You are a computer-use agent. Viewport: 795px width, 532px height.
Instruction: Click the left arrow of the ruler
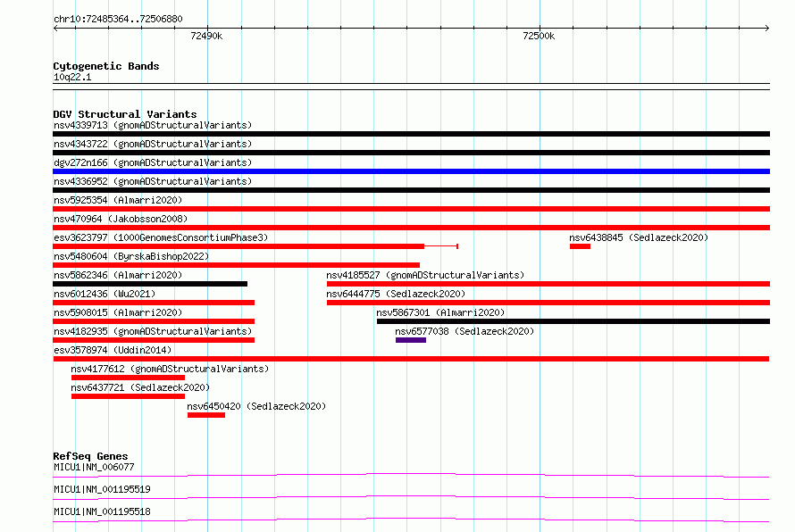tap(55, 28)
